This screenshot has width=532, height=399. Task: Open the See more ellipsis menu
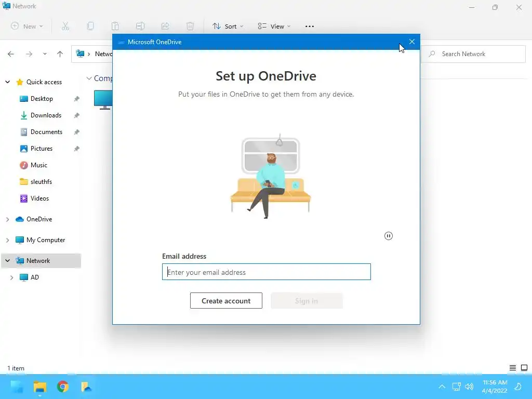pos(310,26)
